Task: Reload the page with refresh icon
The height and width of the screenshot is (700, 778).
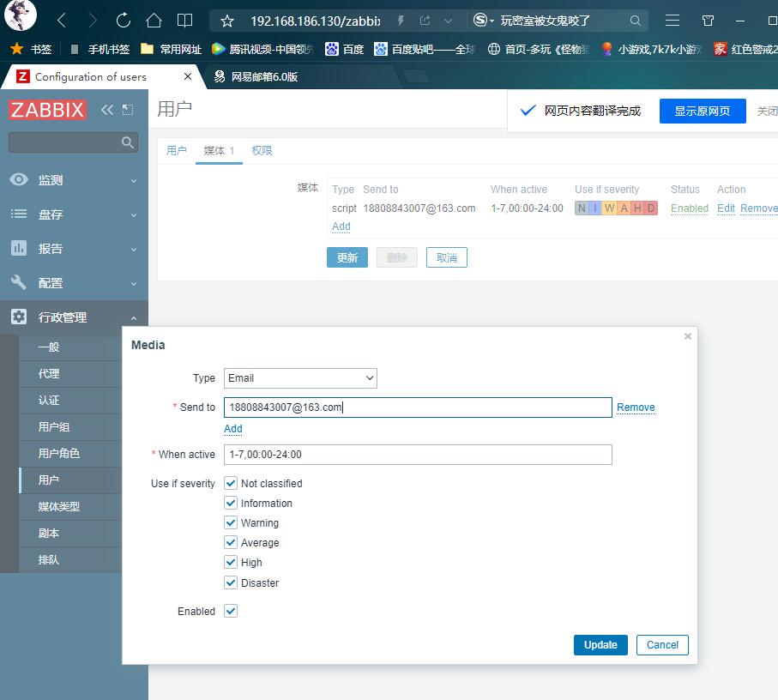Action: coord(123,21)
